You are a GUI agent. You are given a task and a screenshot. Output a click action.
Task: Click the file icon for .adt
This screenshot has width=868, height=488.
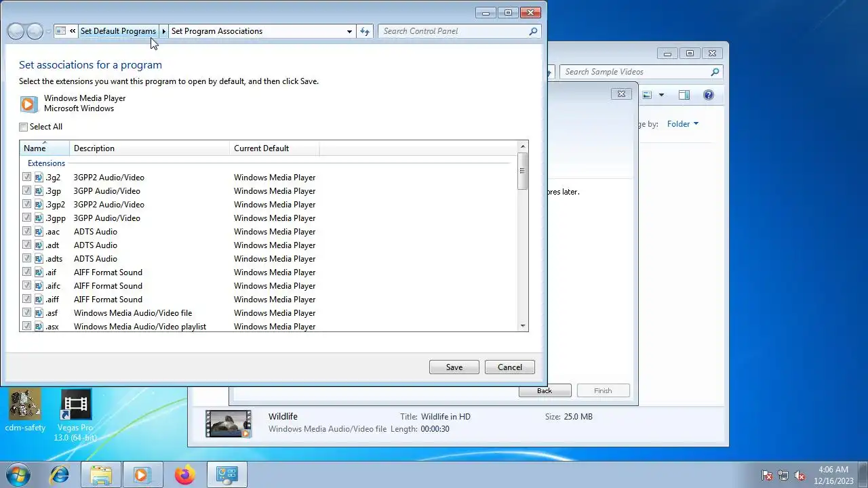click(x=39, y=245)
